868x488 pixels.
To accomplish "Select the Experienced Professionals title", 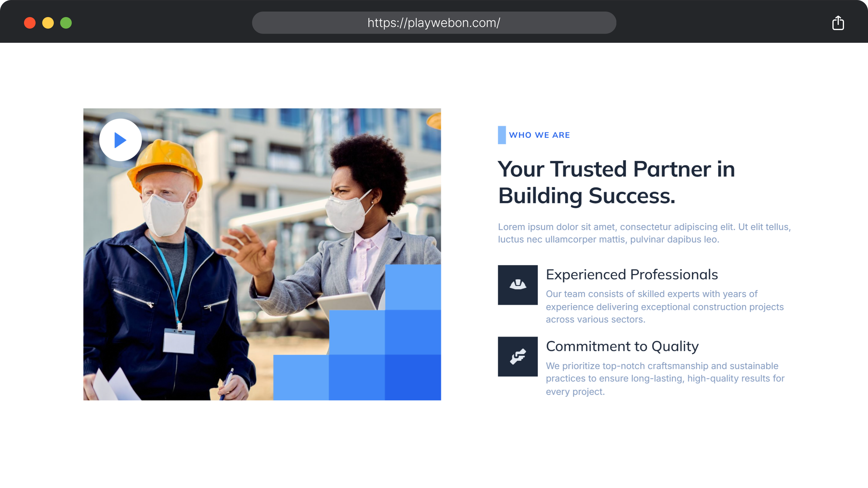I will click(632, 274).
